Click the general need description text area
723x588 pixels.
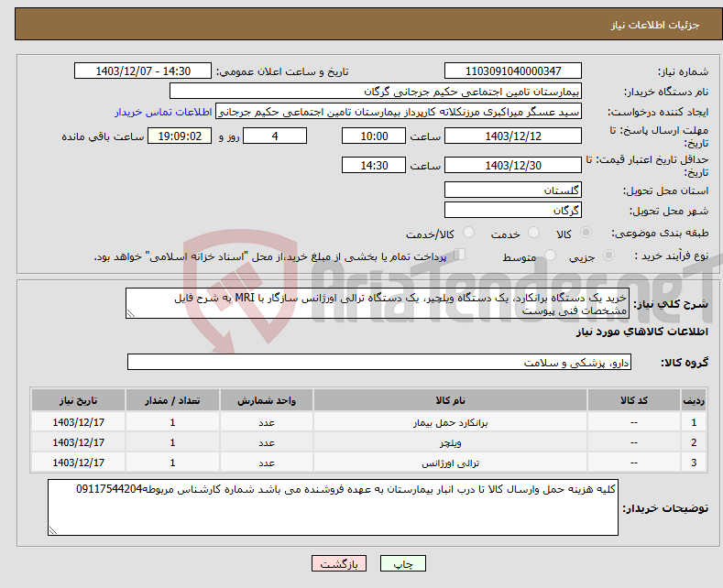[378, 303]
